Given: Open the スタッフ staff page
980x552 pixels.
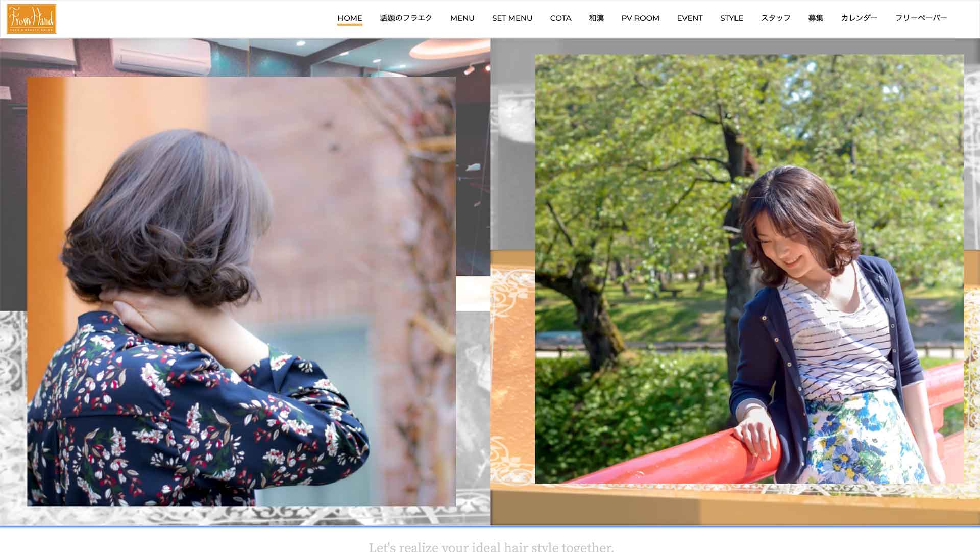Looking at the screenshot, I should pos(775,18).
